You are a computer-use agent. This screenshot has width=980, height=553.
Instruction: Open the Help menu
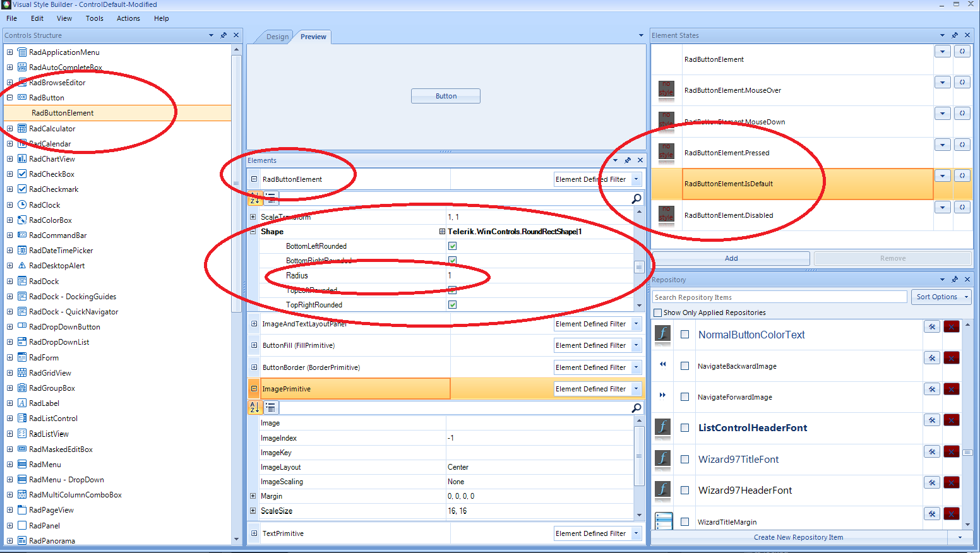tap(162, 18)
